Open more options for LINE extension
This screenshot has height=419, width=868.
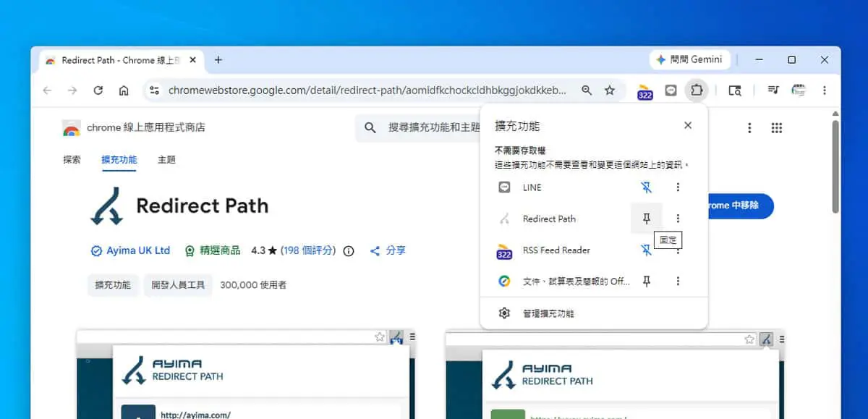coord(678,187)
